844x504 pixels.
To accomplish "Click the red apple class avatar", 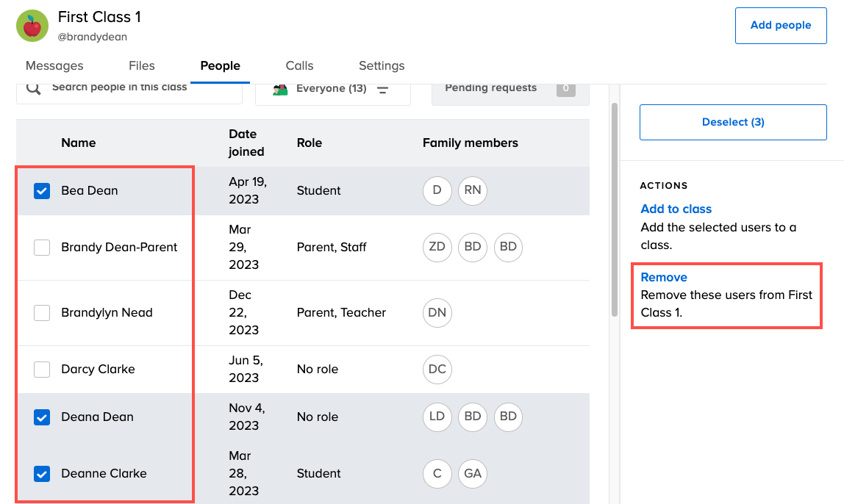I will [x=32, y=26].
